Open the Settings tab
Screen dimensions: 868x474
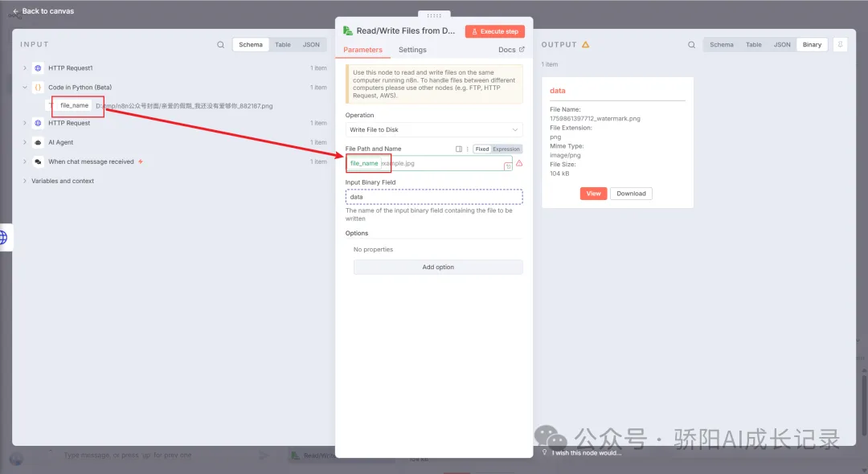[412, 50]
